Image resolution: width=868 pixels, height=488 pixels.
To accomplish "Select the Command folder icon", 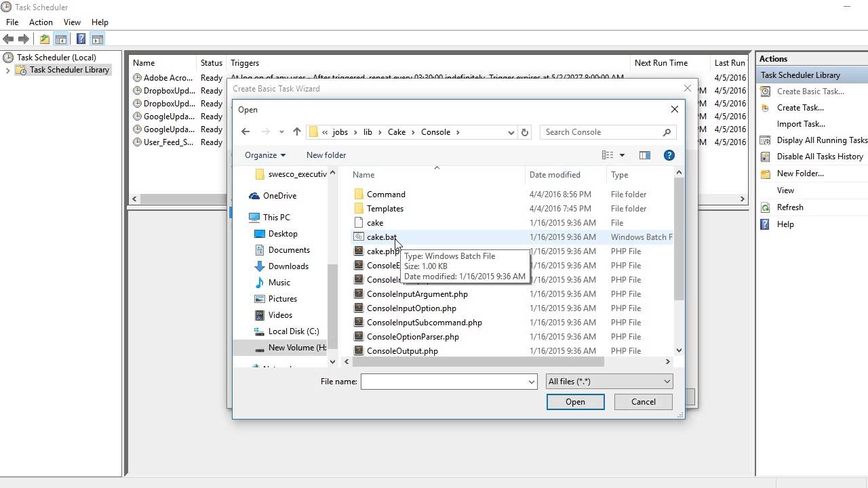I will pos(359,195).
